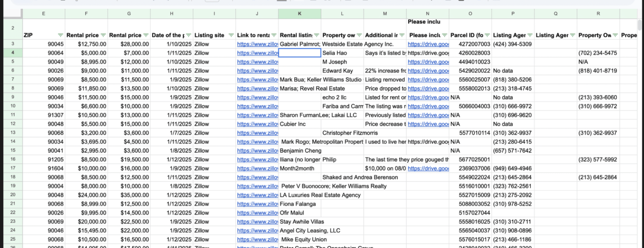Open the Property ow column filter
Viewport: 644px width, 248px height.
tap(359, 35)
